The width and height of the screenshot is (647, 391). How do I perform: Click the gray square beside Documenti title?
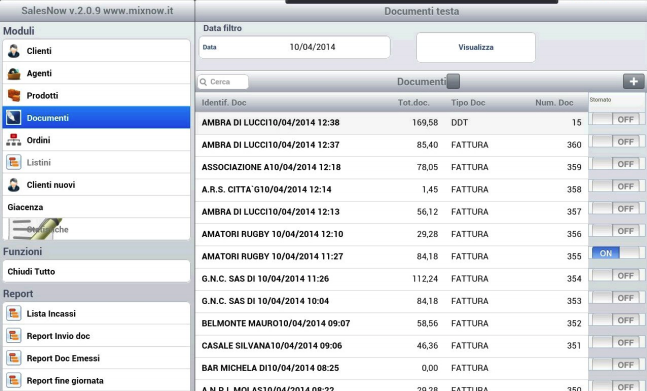coord(453,81)
